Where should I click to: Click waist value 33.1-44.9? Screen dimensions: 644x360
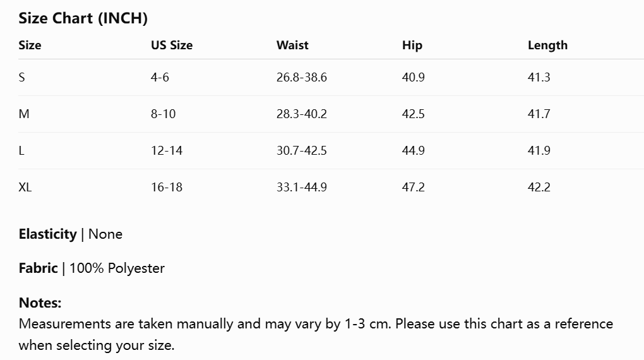point(301,187)
